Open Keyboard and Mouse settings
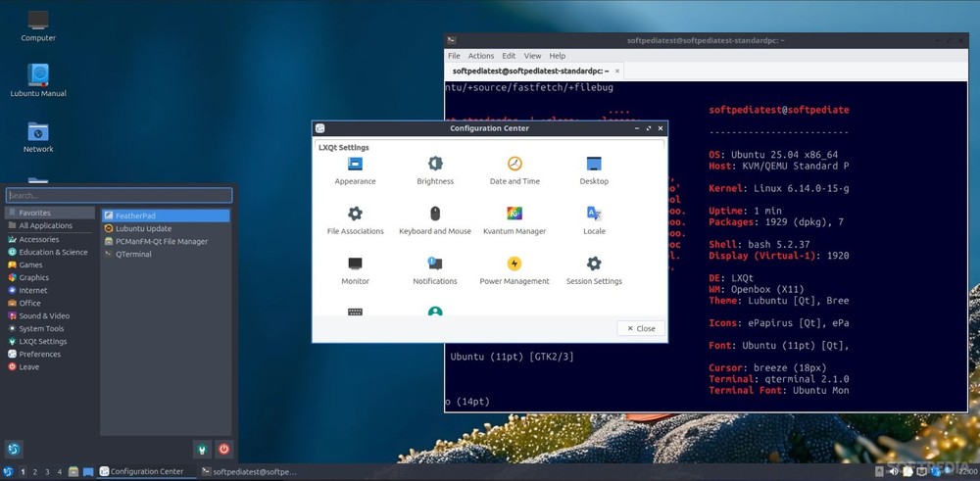This screenshot has width=980, height=481. click(x=435, y=220)
